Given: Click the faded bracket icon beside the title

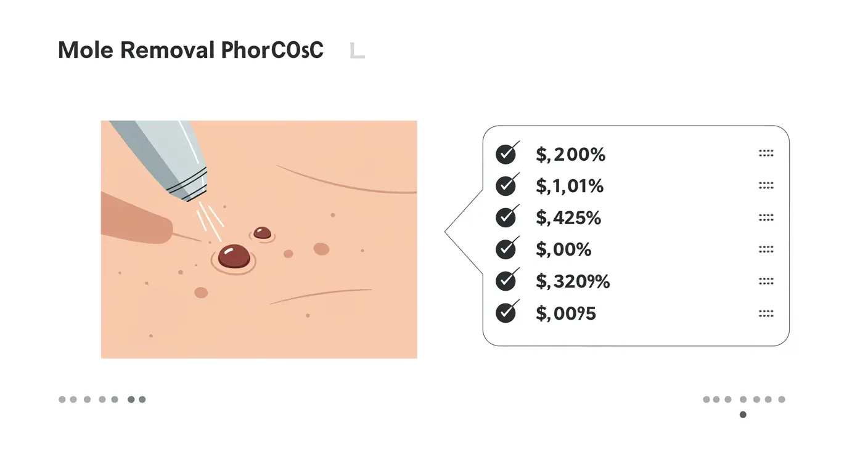Looking at the screenshot, I should (x=357, y=51).
